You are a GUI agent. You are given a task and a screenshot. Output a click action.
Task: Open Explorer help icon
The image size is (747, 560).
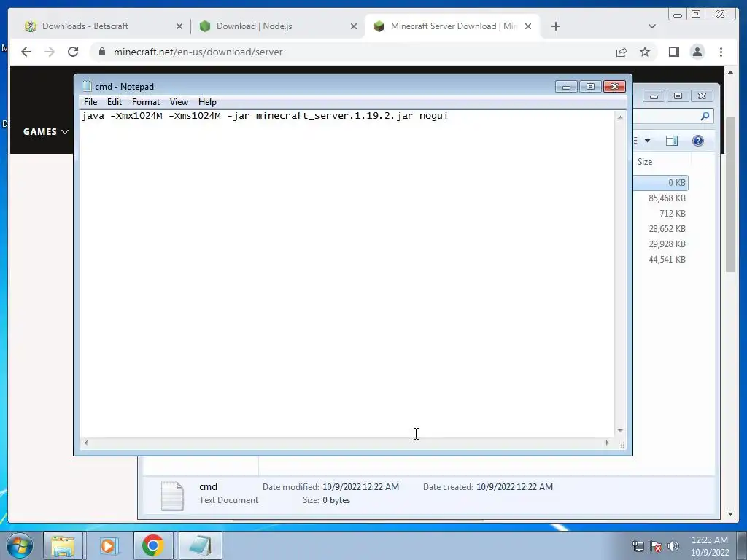(x=698, y=141)
